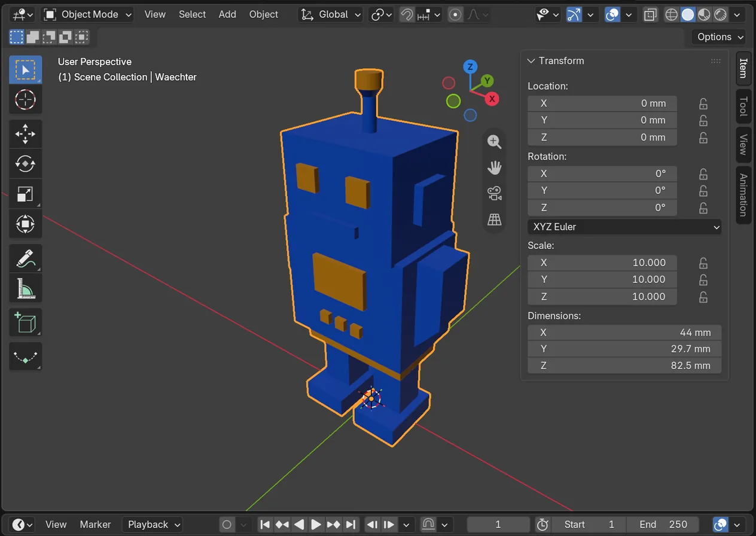The width and height of the screenshot is (756, 536).
Task: Open the View menu in the 3D viewport header
Action: coord(155,14)
